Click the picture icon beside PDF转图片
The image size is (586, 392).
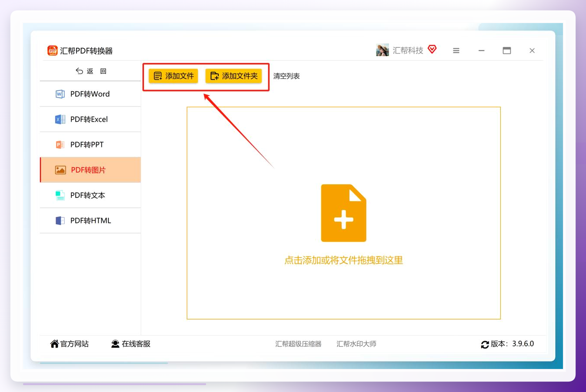tap(60, 170)
